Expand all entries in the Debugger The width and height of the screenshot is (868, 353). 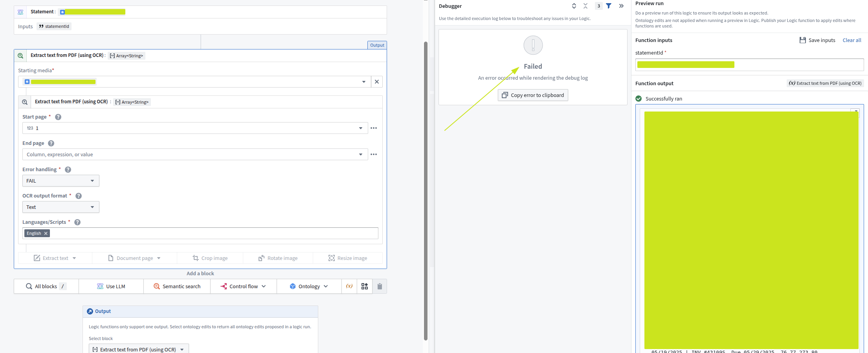(x=574, y=6)
